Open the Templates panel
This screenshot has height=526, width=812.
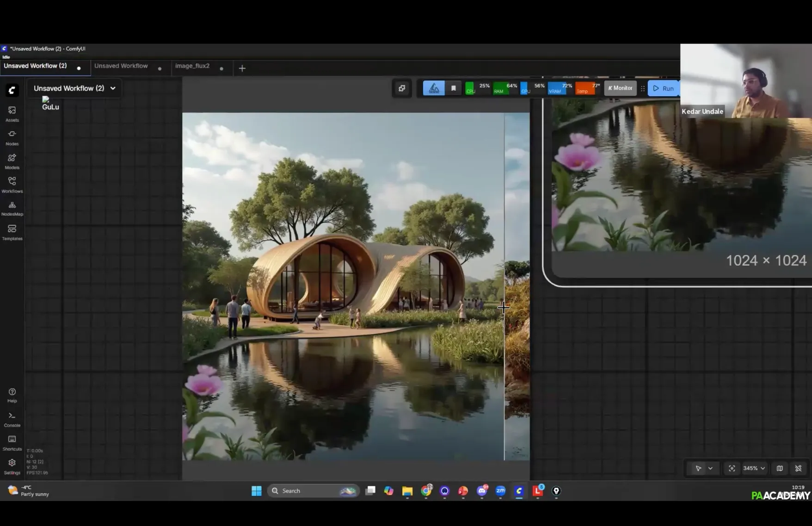(x=12, y=232)
